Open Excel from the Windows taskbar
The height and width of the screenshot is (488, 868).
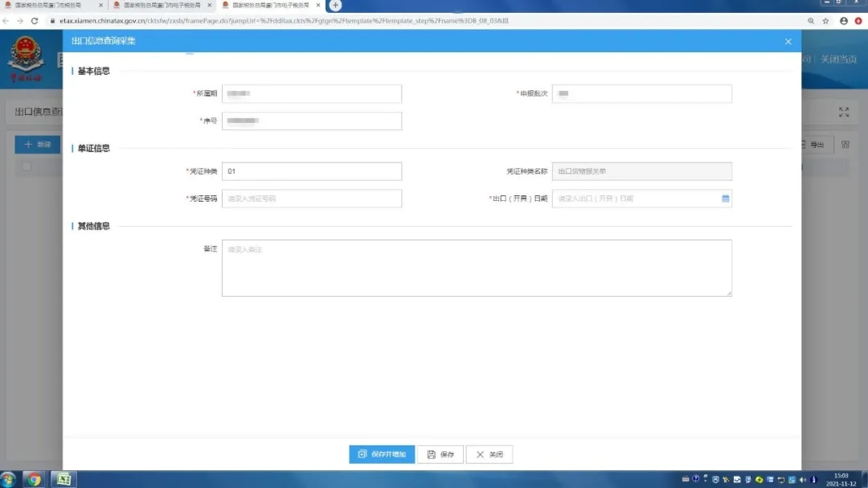(x=63, y=479)
